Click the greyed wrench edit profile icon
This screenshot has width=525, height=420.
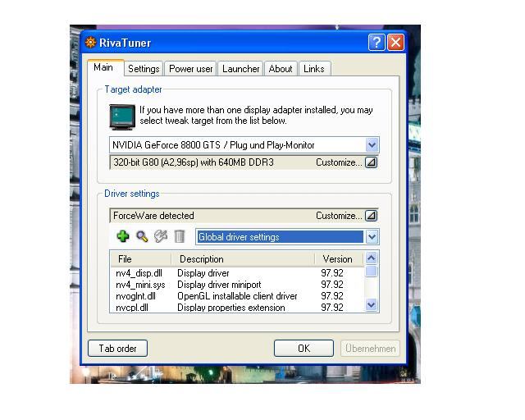(x=161, y=236)
